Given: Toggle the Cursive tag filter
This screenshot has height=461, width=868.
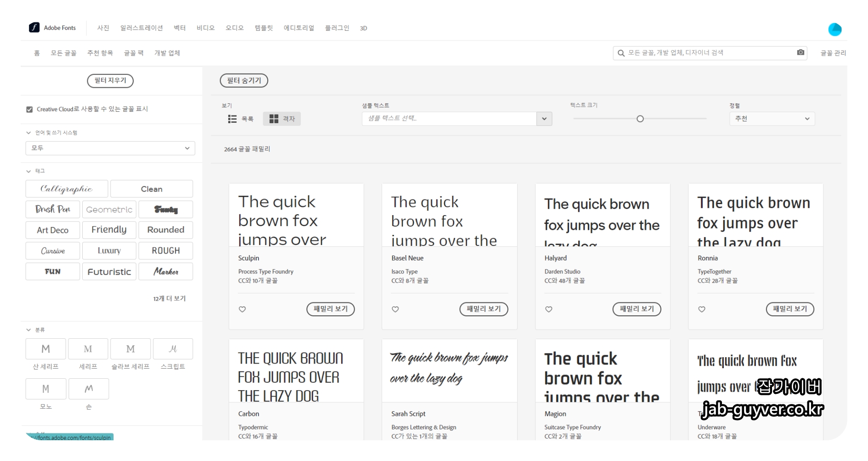Looking at the screenshot, I should click(53, 251).
